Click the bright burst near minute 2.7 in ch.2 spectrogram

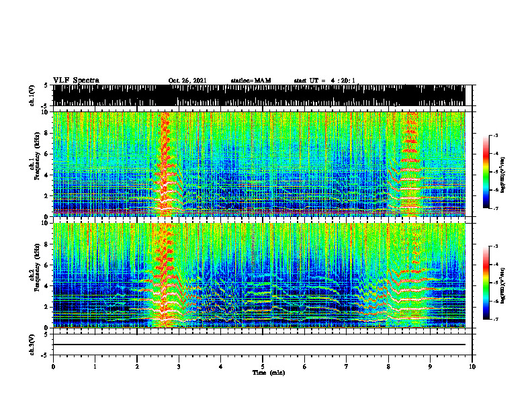(x=165, y=275)
